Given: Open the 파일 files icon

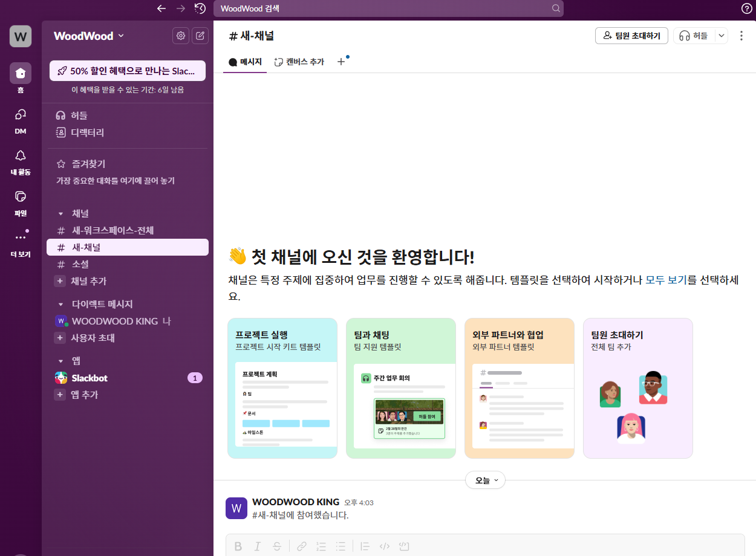Looking at the screenshot, I should coord(21,196).
